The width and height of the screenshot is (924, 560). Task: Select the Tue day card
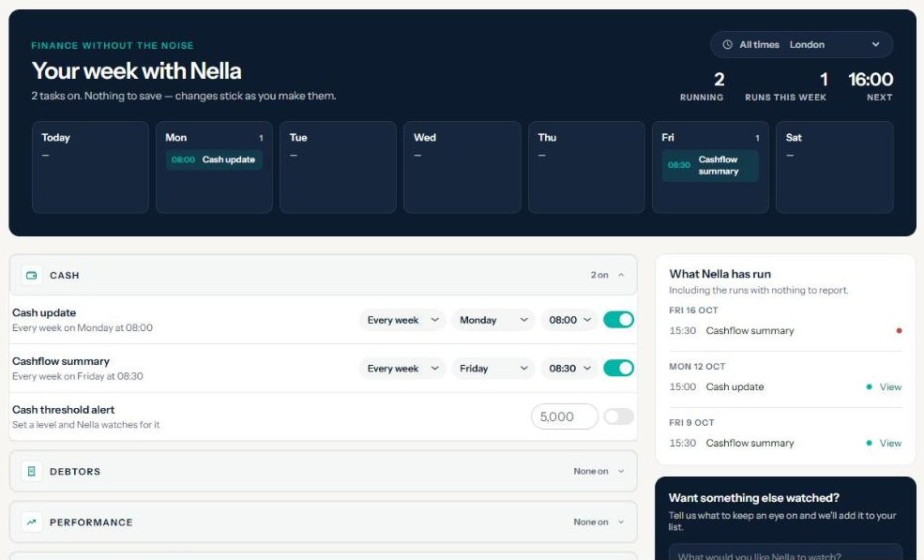[339, 167]
